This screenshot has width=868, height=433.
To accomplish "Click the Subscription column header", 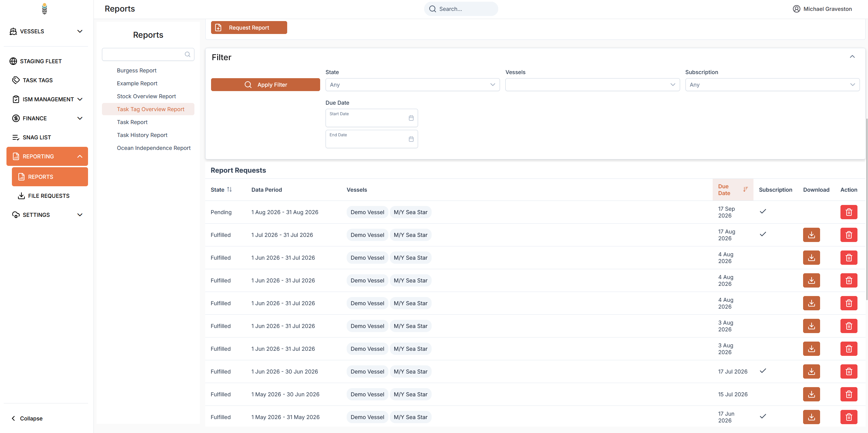I will coord(776,190).
